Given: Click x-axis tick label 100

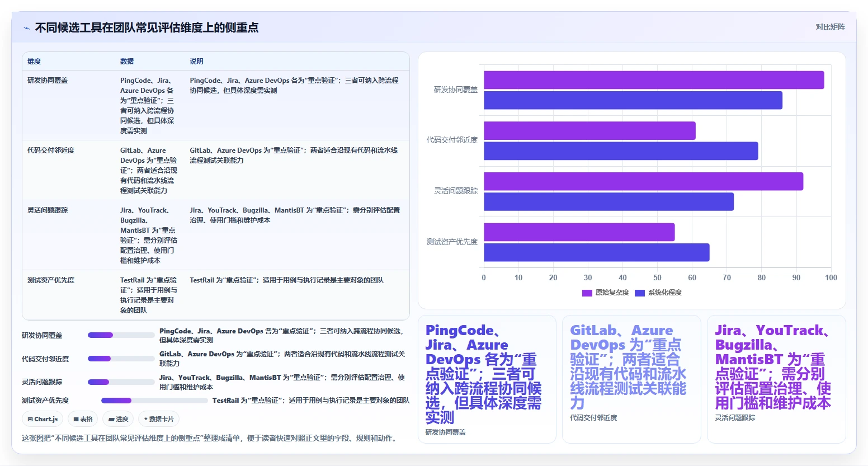Looking at the screenshot, I should click(x=831, y=277).
